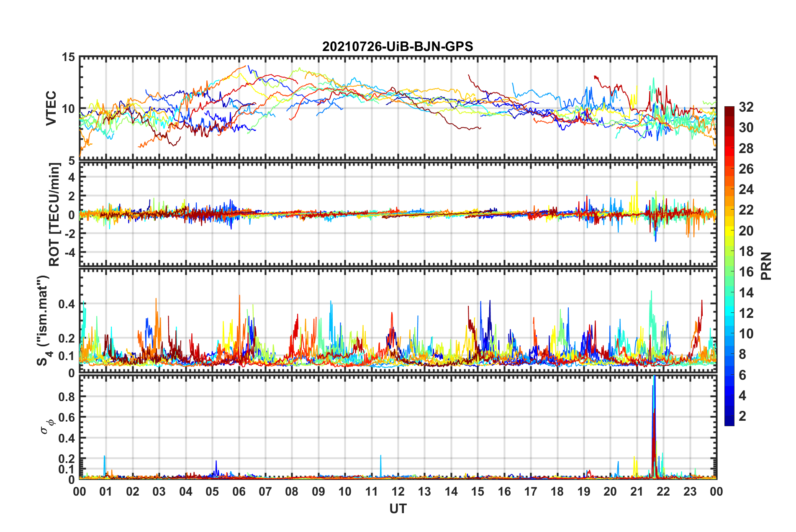
Task: Click x-axis hour tick label 11
Action: click(372, 491)
